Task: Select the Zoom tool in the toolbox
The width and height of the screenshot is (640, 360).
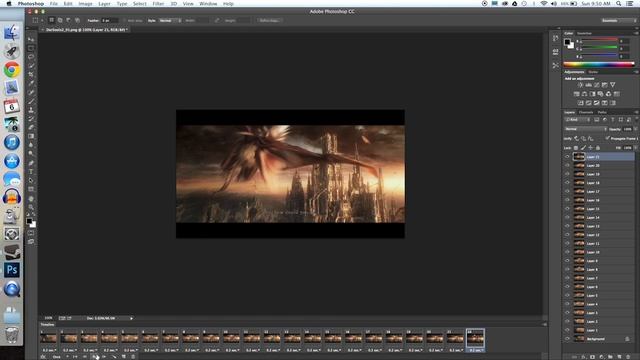Action: 31,207
